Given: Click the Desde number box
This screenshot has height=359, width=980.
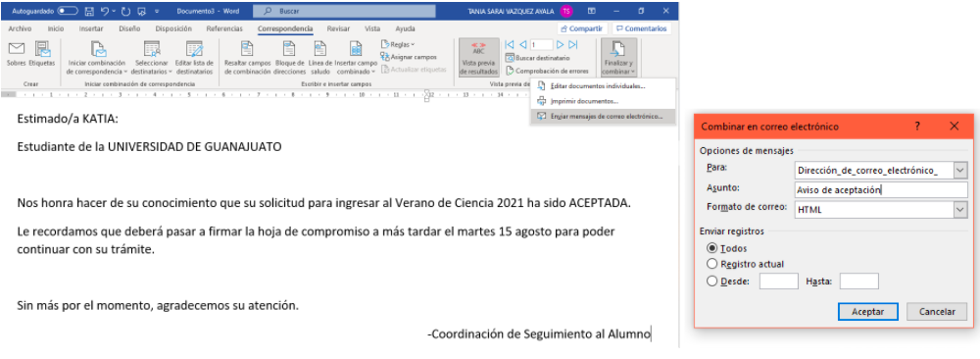Looking at the screenshot, I should point(779,282).
